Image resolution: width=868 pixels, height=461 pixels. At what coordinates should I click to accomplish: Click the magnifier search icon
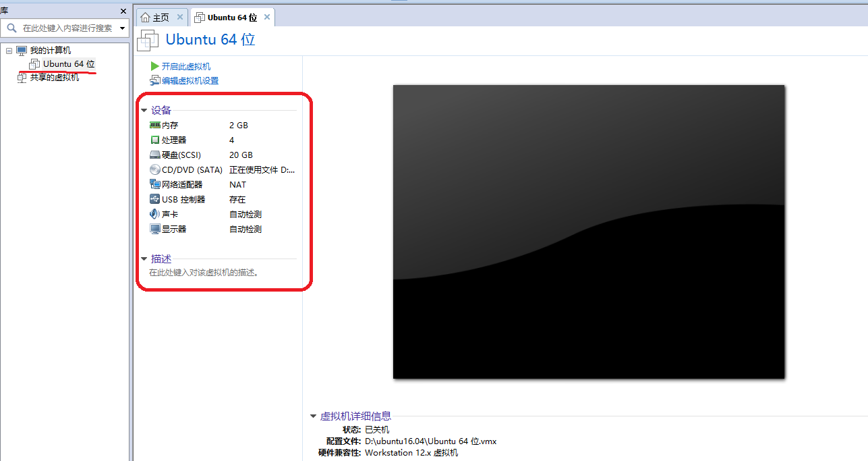[11, 28]
